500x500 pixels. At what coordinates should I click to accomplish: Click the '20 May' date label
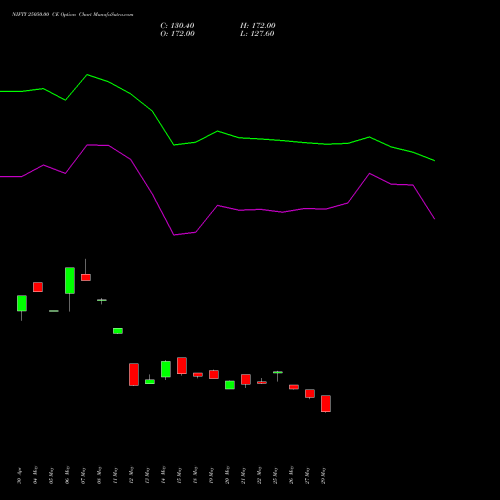tap(228, 475)
